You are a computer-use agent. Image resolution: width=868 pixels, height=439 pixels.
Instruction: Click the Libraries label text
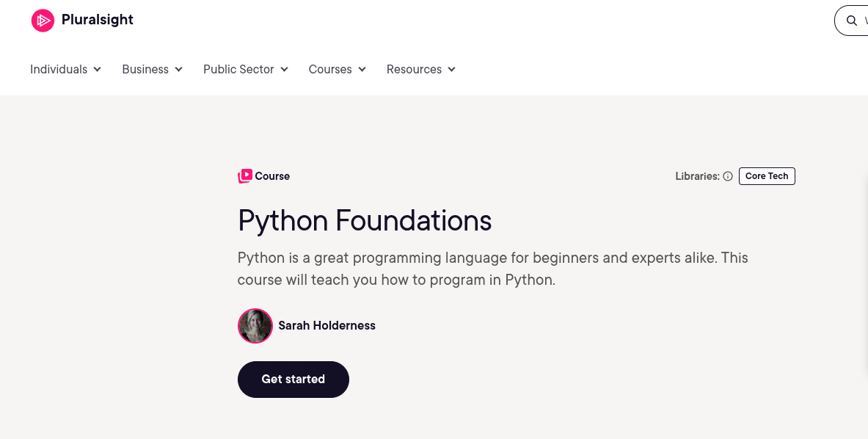pyautogui.click(x=697, y=176)
